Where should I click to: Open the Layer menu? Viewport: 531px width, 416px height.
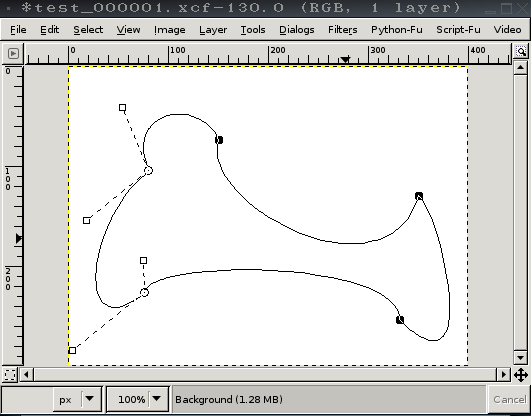213,30
